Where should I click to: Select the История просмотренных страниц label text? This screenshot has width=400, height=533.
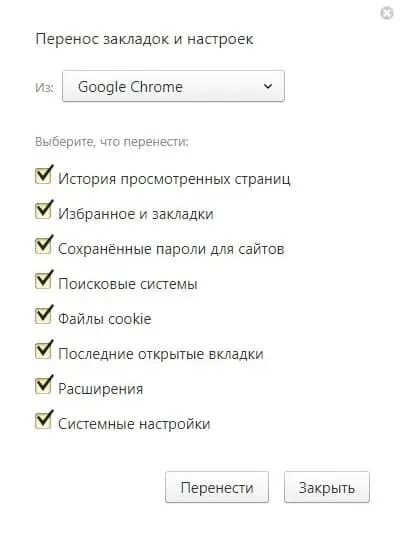coord(174,179)
